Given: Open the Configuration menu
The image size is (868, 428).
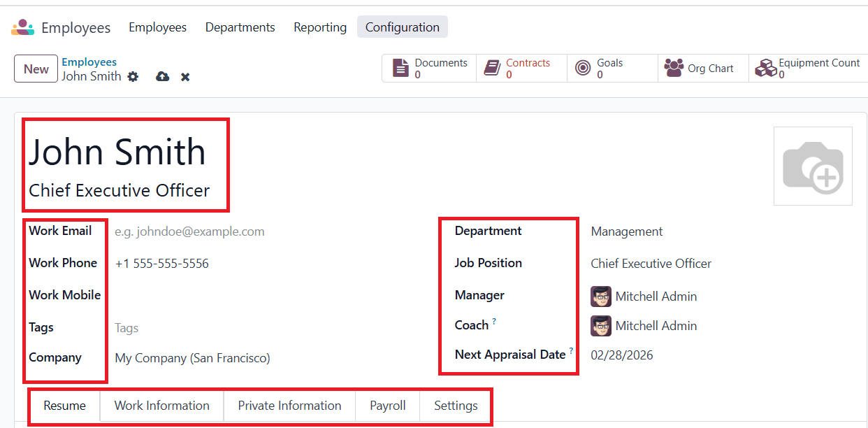Looking at the screenshot, I should click(x=402, y=27).
